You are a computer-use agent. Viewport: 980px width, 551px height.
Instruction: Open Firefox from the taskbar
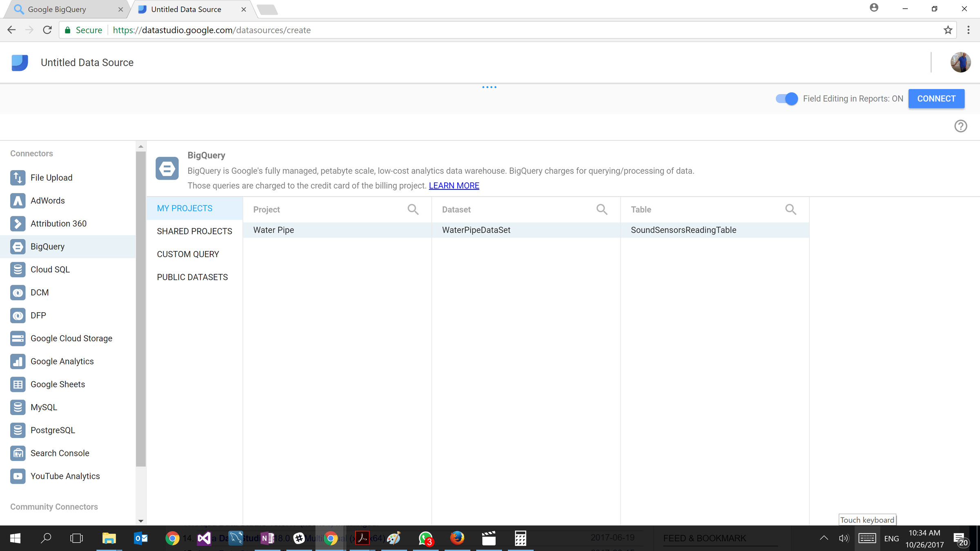tap(457, 538)
